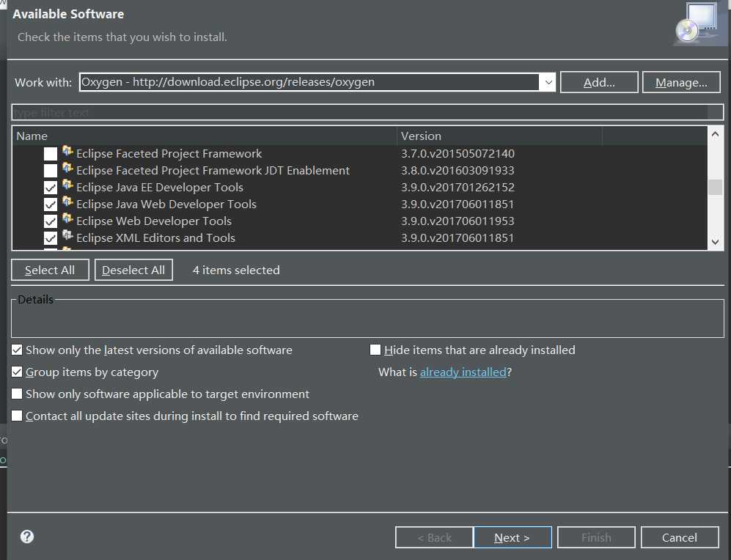This screenshot has width=731, height=560.
Task: Uncheck Eclipse Web Developer Tools checkbox
Action: [x=51, y=221]
